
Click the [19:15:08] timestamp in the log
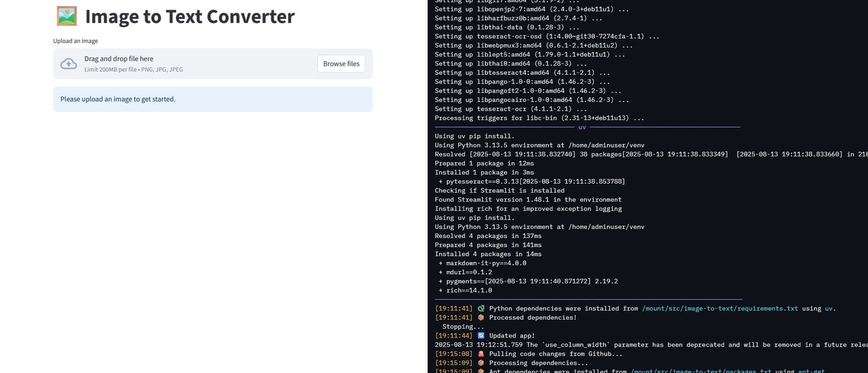[454, 354]
